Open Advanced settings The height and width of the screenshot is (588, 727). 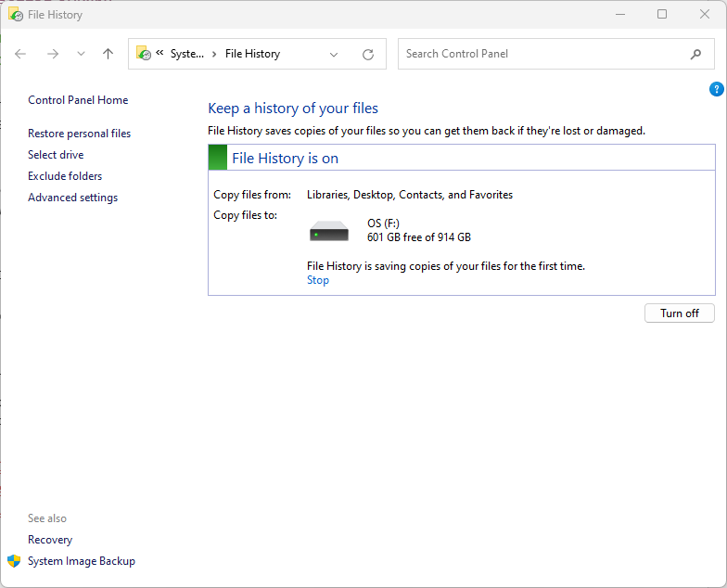pyautogui.click(x=72, y=198)
